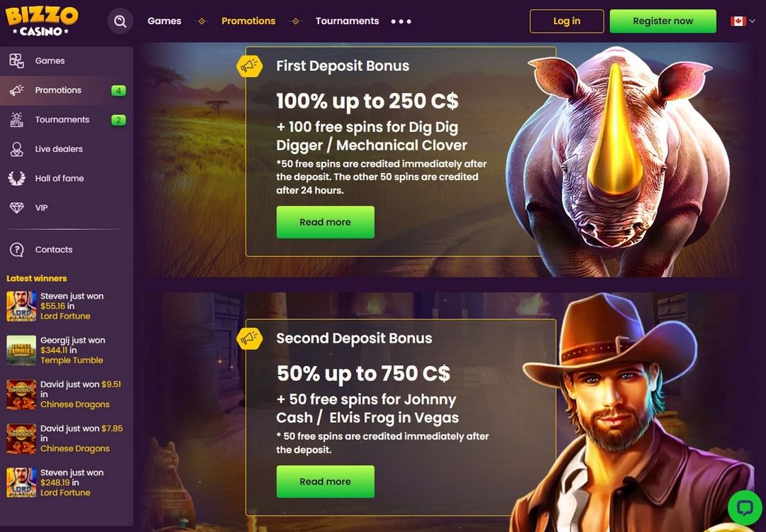Click the VIP diamond icon
The height and width of the screenshot is (532, 766).
click(x=16, y=208)
